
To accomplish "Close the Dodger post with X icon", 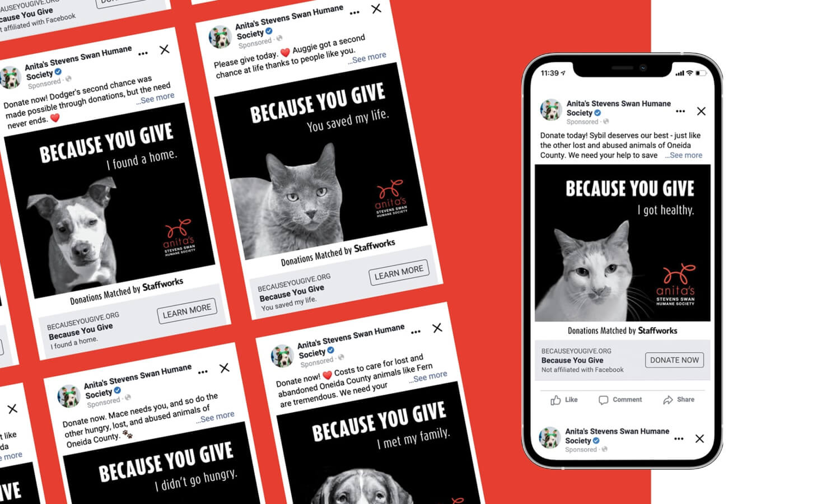I will [x=165, y=49].
